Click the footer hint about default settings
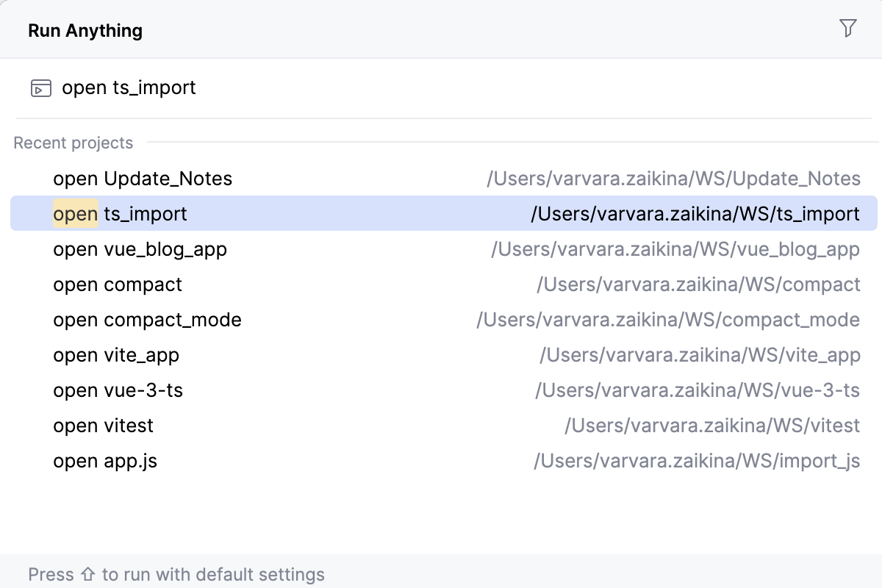The height and width of the screenshot is (588, 882). 176,574
